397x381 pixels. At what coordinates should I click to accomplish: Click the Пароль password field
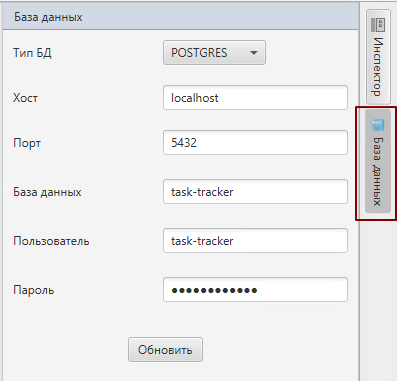coord(255,290)
